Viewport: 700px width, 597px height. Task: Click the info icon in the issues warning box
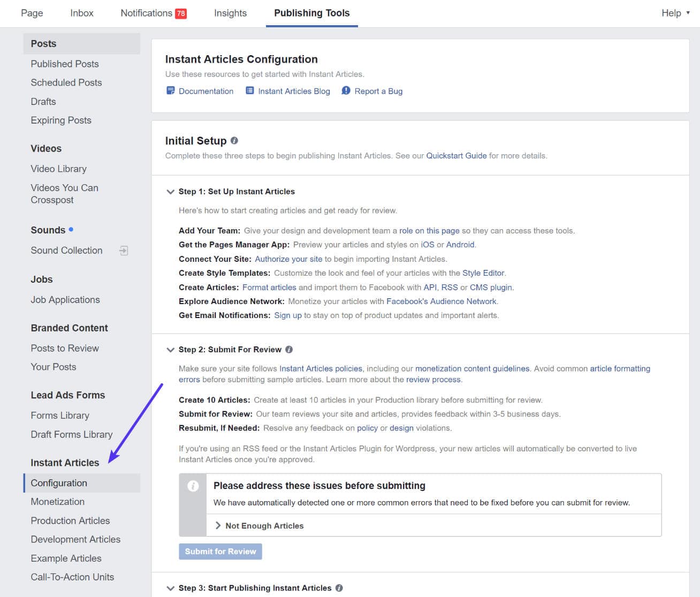(x=193, y=486)
